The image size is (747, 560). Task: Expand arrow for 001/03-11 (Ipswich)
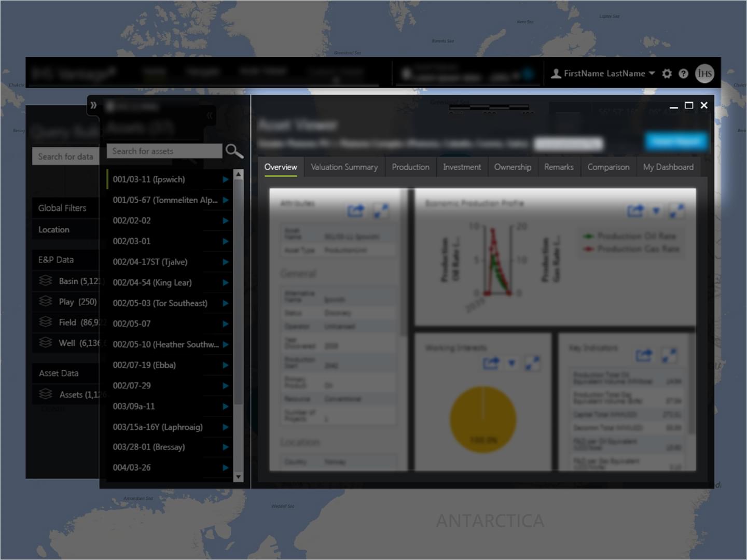pos(226,179)
